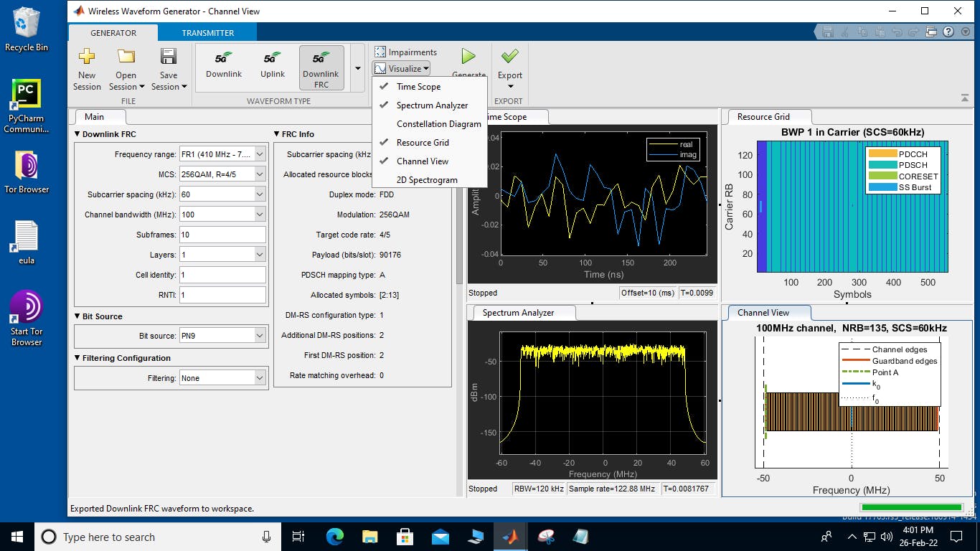Open the Subcarrier spacing dropdown
This screenshot has width=980, height=551.
(x=260, y=194)
